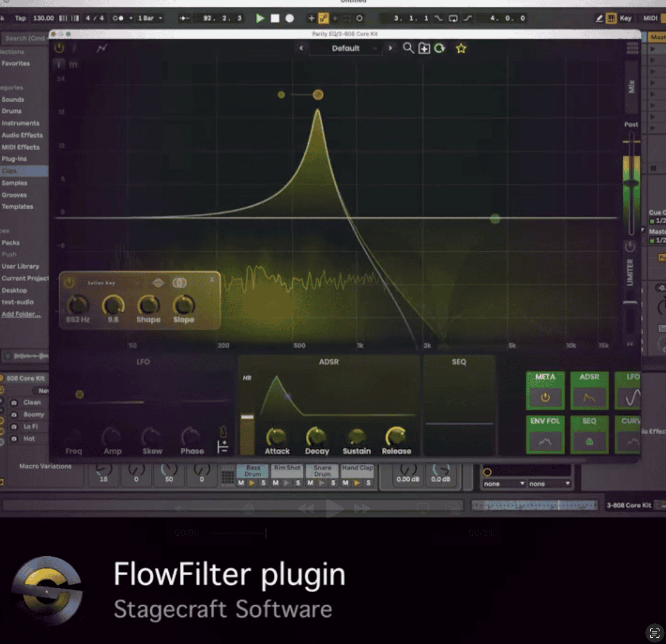
Task: Toggle the LIMITER power button
Action: (x=630, y=246)
